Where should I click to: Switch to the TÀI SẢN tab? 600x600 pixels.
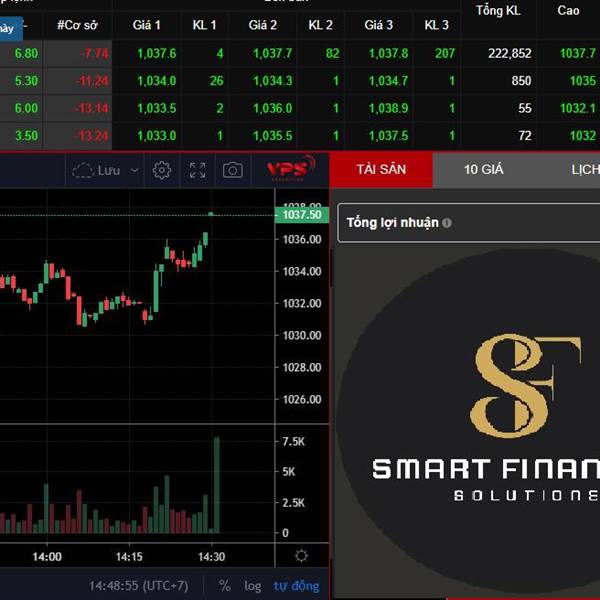pyautogui.click(x=381, y=169)
